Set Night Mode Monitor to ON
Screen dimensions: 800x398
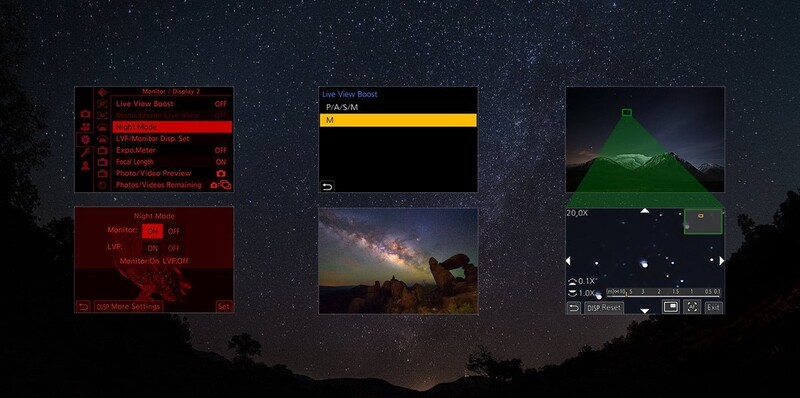pos(153,231)
